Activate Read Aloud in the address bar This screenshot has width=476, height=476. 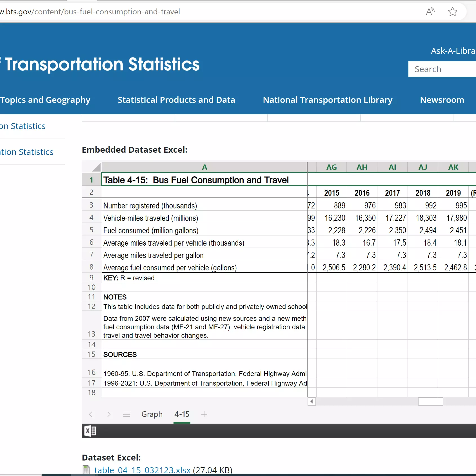[x=430, y=12]
